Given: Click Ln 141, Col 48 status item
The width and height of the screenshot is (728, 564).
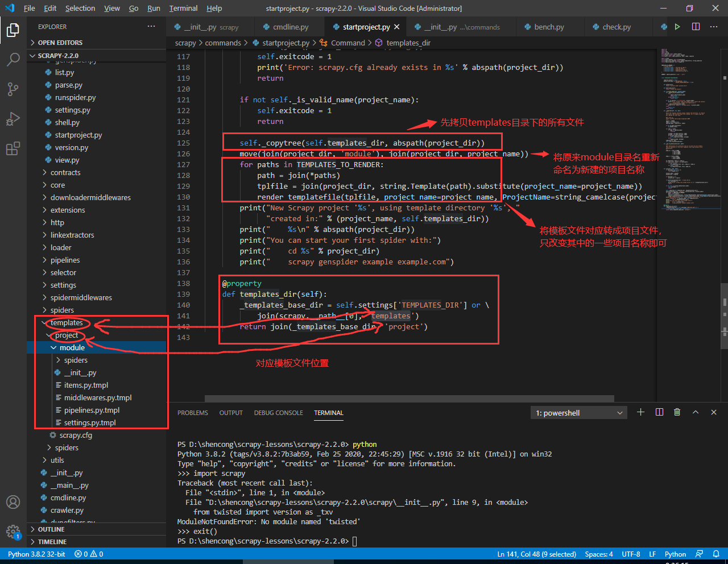Looking at the screenshot, I should [536, 554].
